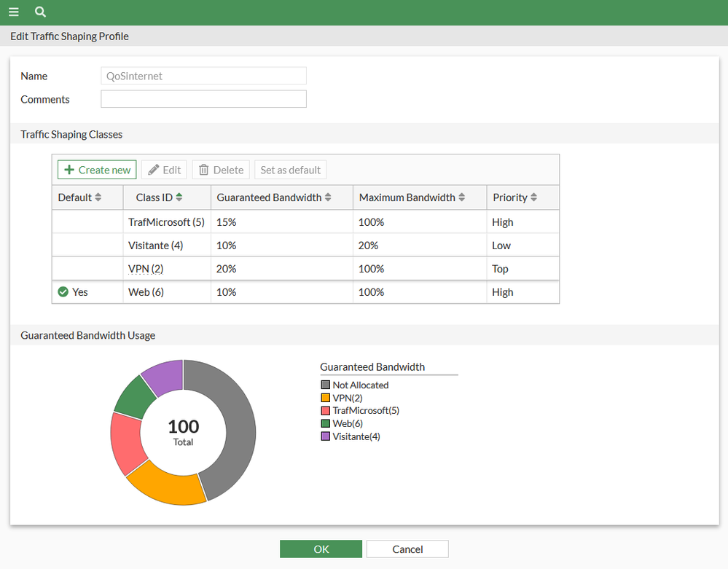The height and width of the screenshot is (569, 728).
Task: Click the orange VPN(2) legend swatch
Action: pos(325,398)
